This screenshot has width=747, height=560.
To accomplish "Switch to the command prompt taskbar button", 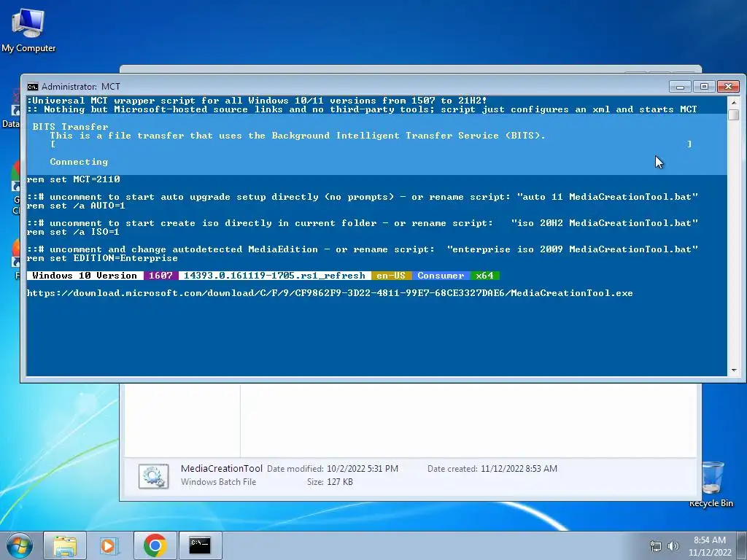I will tap(200, 545).
